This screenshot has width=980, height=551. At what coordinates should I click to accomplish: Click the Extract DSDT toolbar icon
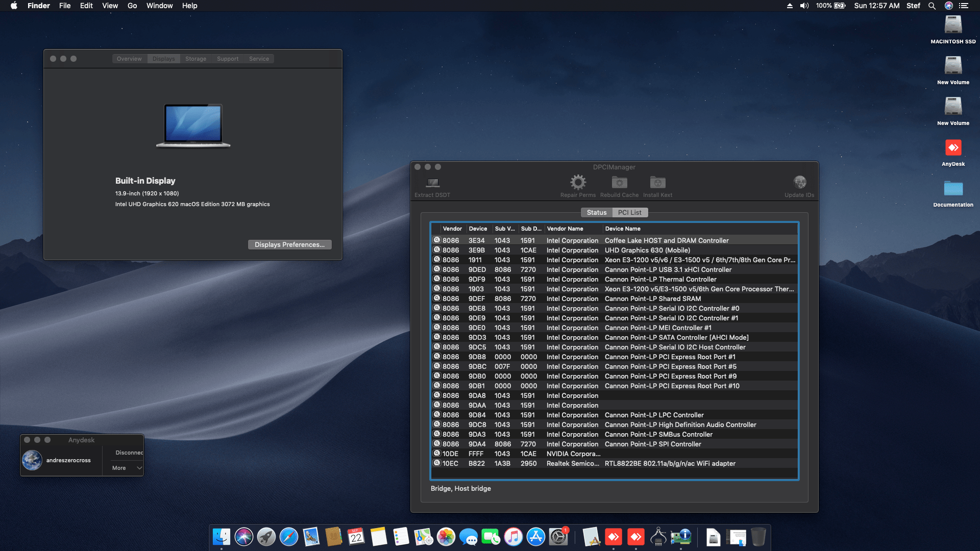click(432, 183)
